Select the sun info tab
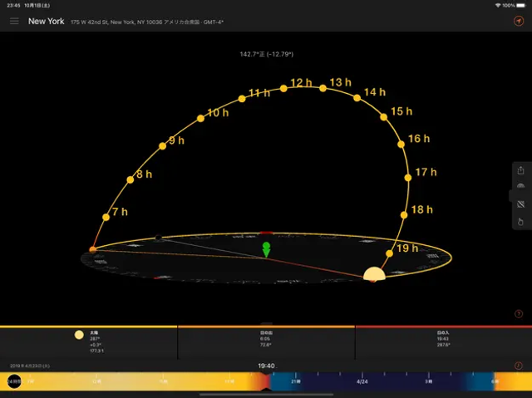 (x=88, y=342)
